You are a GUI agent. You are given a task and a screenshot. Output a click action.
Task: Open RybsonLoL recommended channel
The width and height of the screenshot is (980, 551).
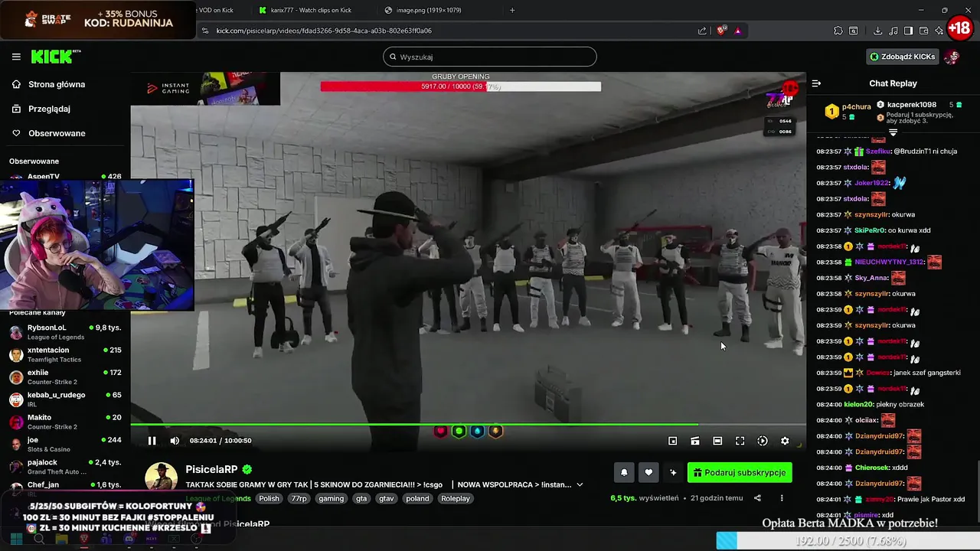(65, 332)
